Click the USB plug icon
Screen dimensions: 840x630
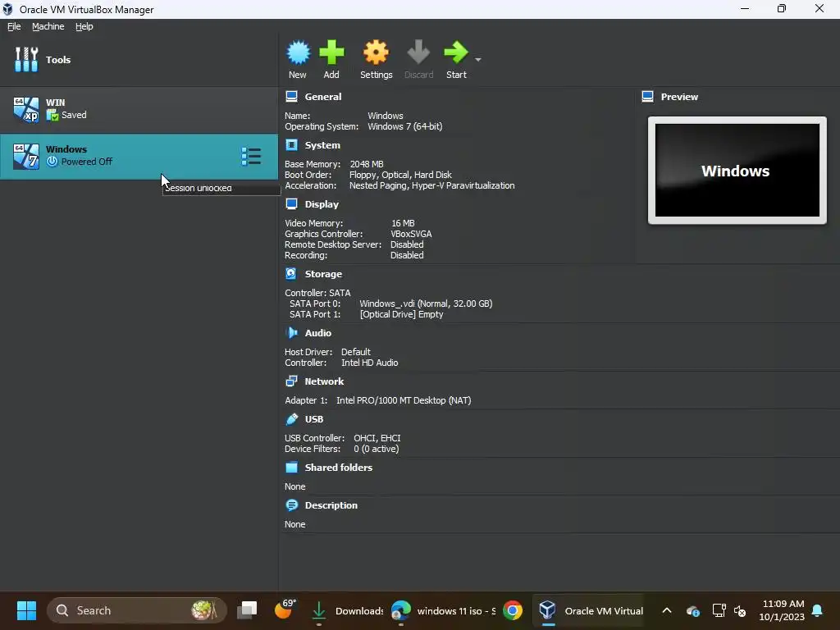coord(291,419)
